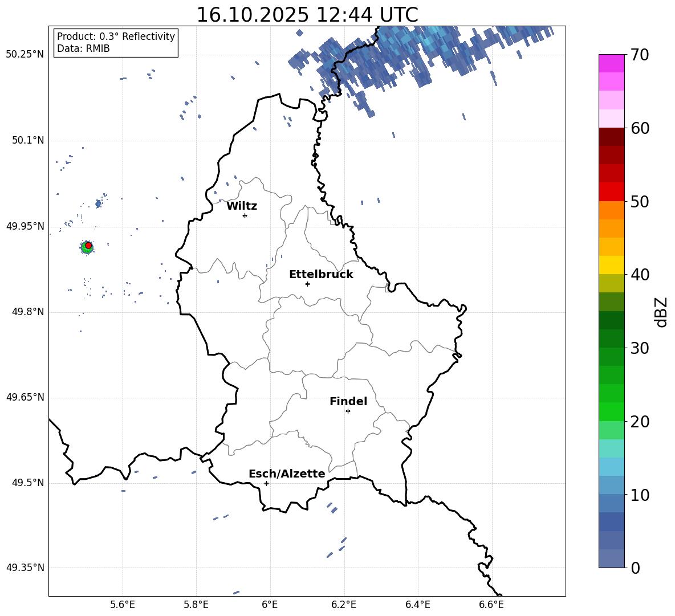
Task: Click the 49.35°N latitude tick label
Action: click(x=25, y=568)
